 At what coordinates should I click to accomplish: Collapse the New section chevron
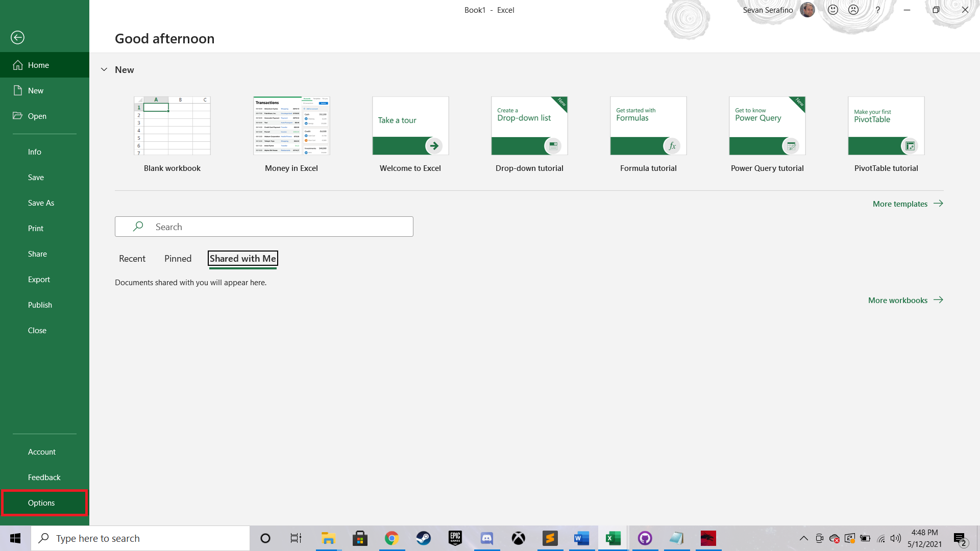pyautogui.click(x=104, y=69)
